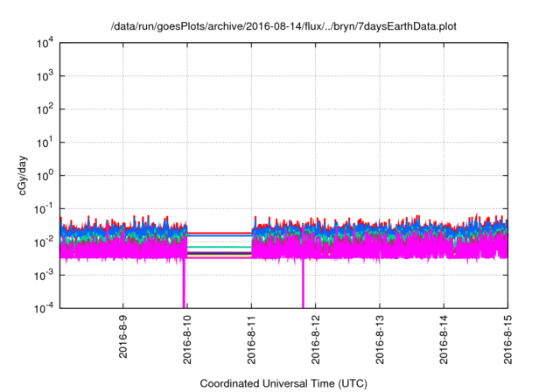The image size is (560, 392).
Task: Click the 10^-3 y-axis tick label
Action: 43,276
